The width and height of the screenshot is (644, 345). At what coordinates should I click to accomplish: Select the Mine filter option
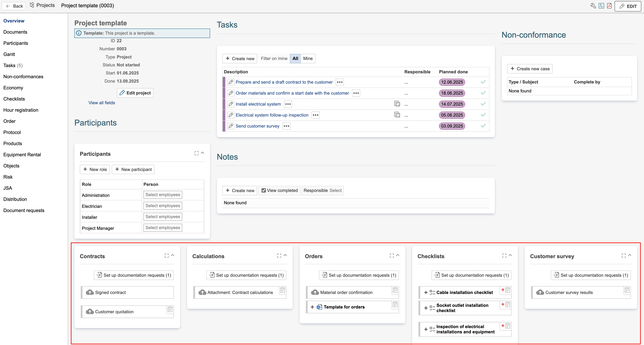308,58
